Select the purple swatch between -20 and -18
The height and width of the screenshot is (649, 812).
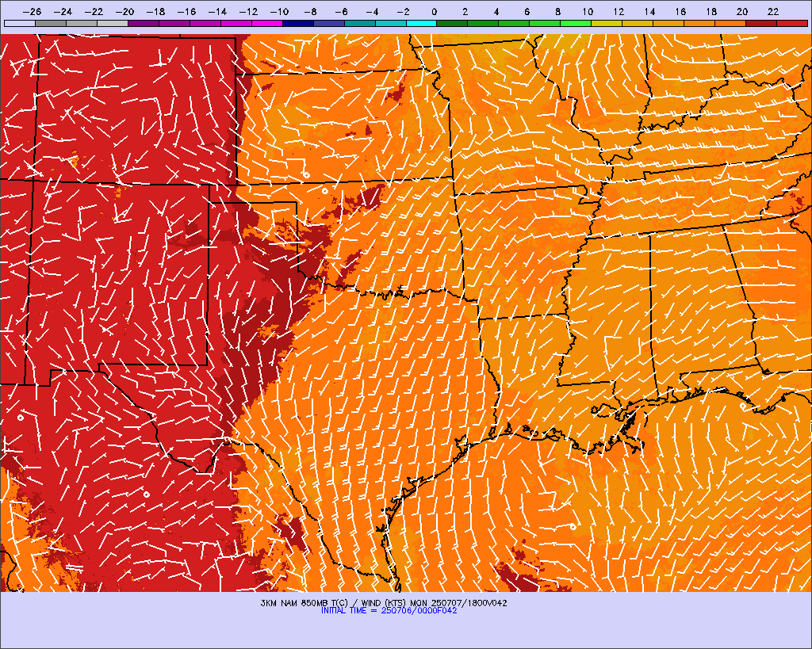coord(143,23)
